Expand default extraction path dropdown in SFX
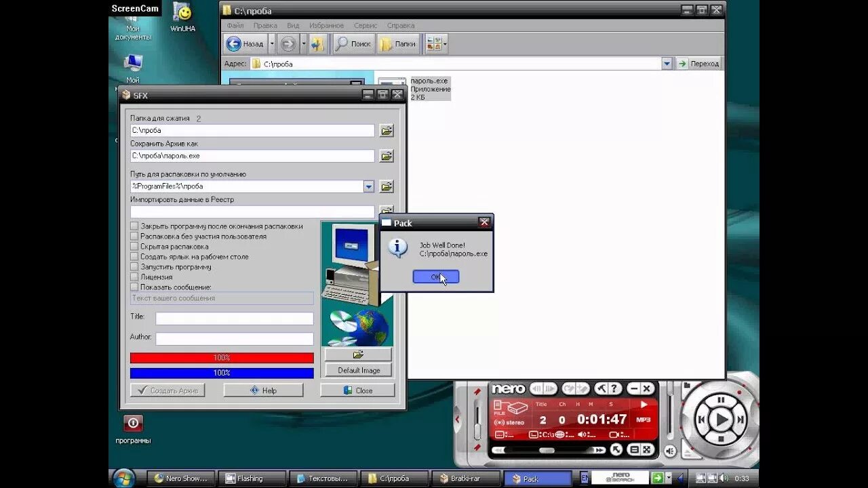 [368, 186]
